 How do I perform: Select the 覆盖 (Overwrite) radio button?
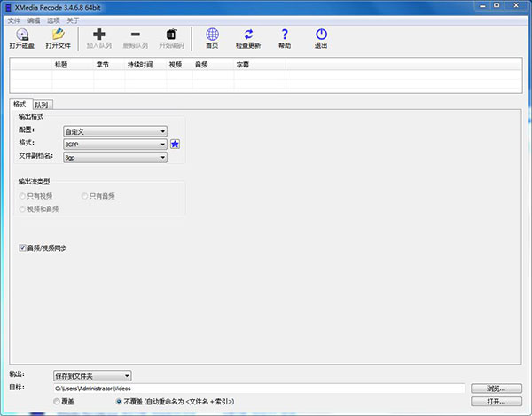[x=59, y=402]
